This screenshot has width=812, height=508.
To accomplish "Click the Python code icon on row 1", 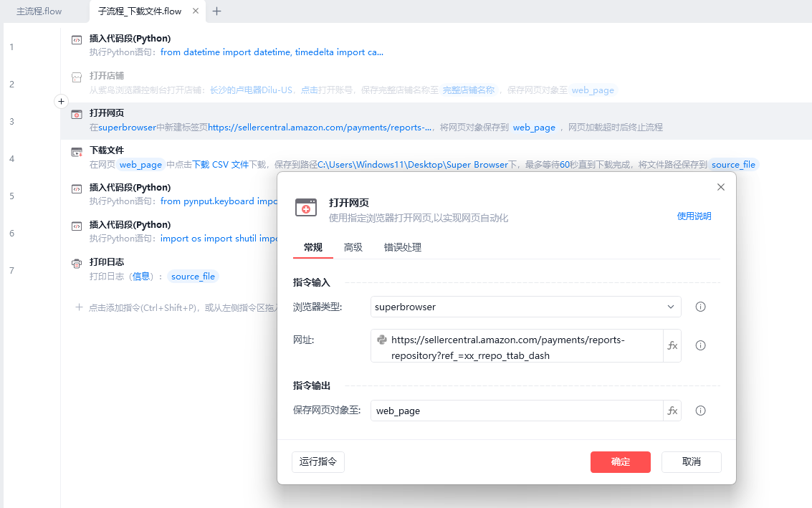I will (77, 39).
